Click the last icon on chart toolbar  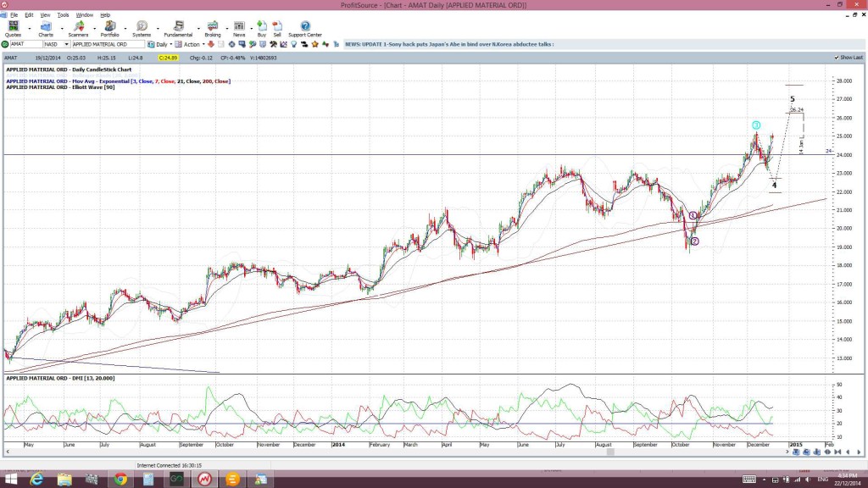click(x=336, y=44)
